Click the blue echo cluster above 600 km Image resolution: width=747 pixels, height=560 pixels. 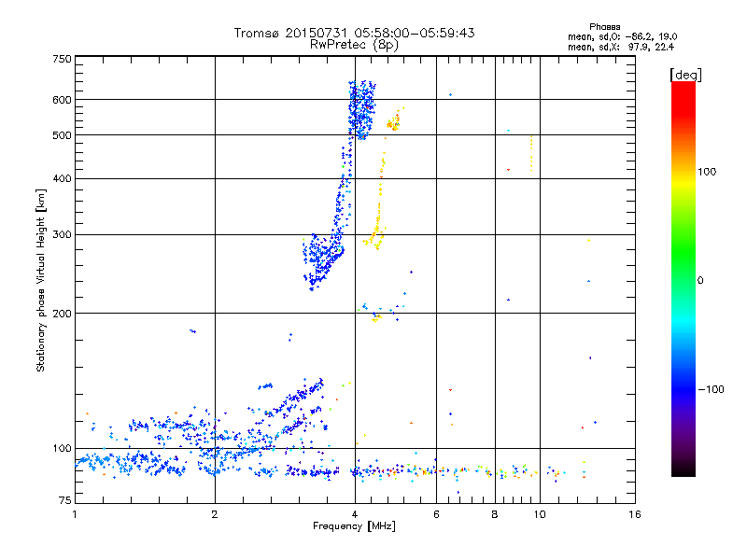pos(362,109)
